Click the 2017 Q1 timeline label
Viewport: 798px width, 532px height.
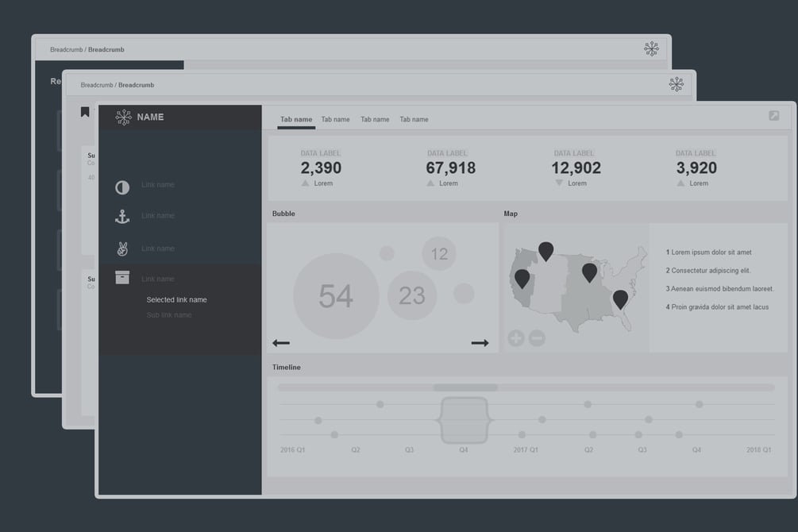point(526,450)
